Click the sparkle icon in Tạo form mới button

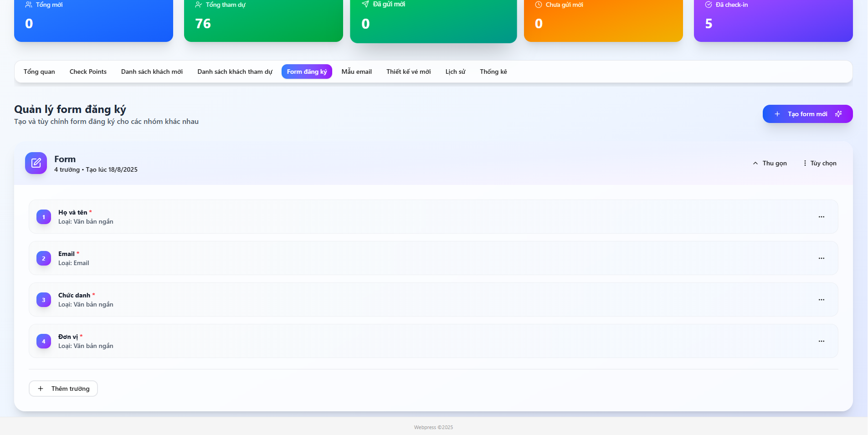(x=838, y=114)
